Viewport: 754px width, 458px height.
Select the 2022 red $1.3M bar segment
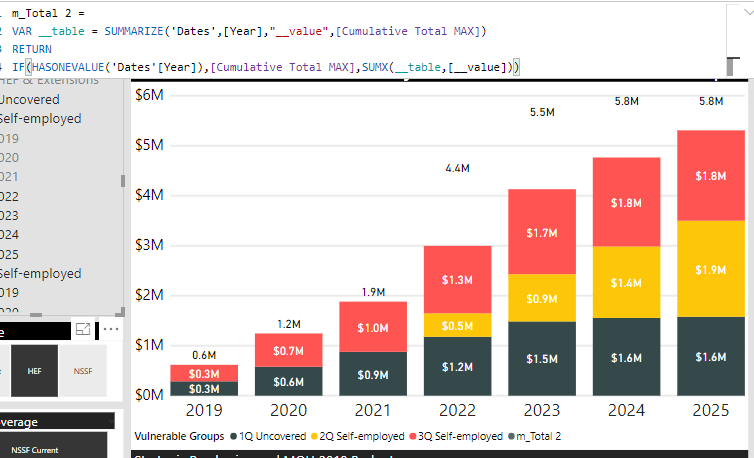(457, 280)
